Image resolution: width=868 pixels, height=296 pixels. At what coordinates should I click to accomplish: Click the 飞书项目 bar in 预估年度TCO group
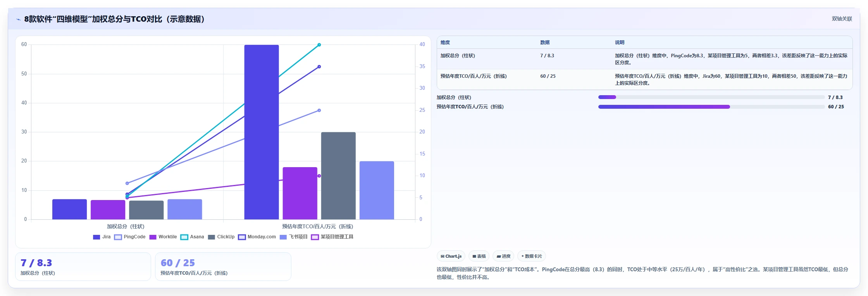tap(377, 190)
